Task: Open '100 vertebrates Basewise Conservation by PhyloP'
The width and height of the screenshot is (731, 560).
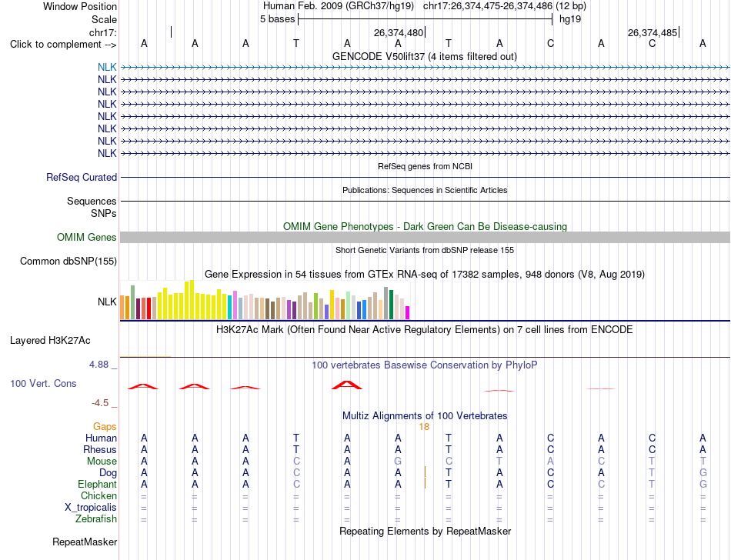Action: (x=425, y=365)
